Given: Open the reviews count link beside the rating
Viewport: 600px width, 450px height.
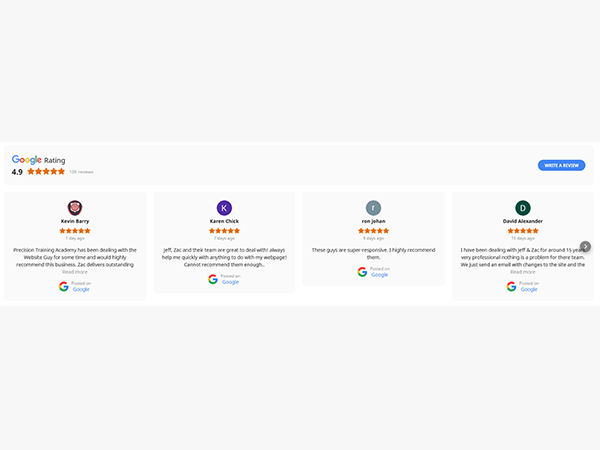Looking at the screenshot, I should tap(81, 172).
